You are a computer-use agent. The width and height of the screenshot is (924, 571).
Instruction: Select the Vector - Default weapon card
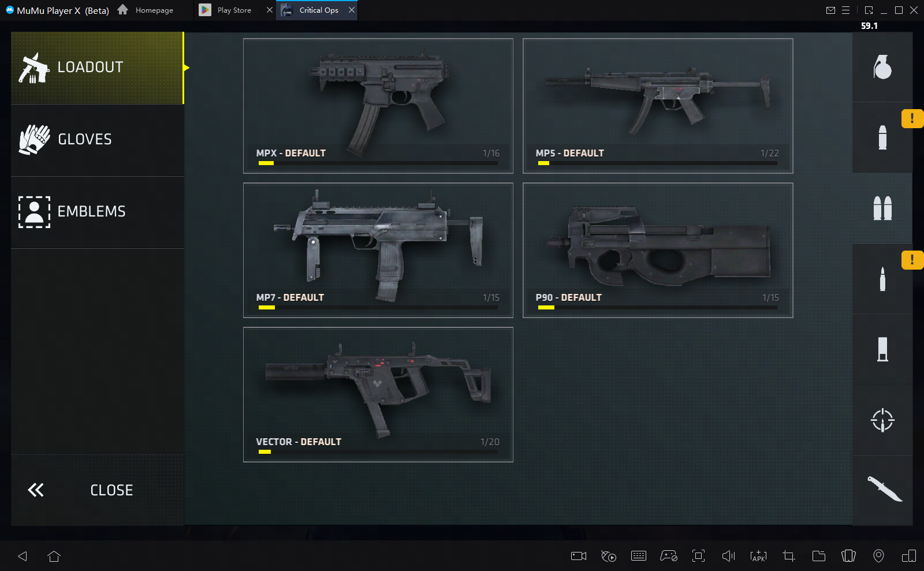click(378, 394)
